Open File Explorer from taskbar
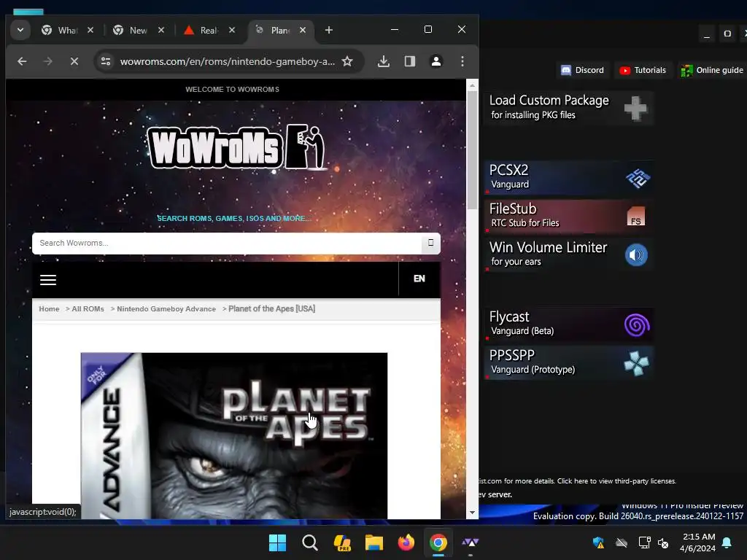The image size is (747, 560). coord(374,542)
